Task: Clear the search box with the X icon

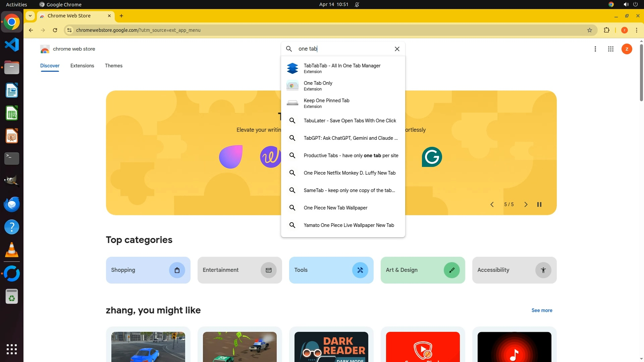Action: 397,49
